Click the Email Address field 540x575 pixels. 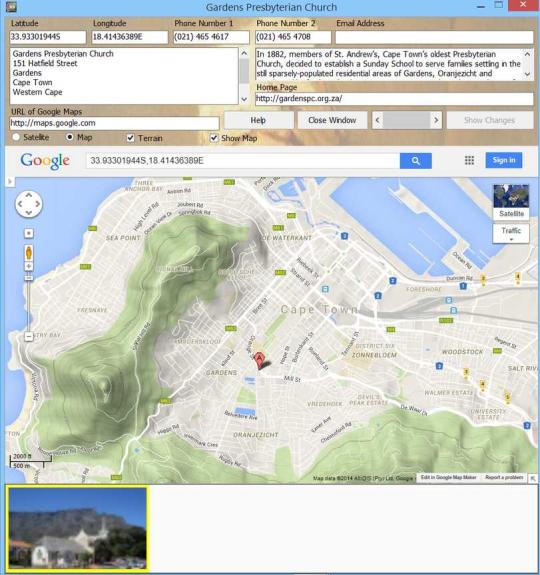434,37
